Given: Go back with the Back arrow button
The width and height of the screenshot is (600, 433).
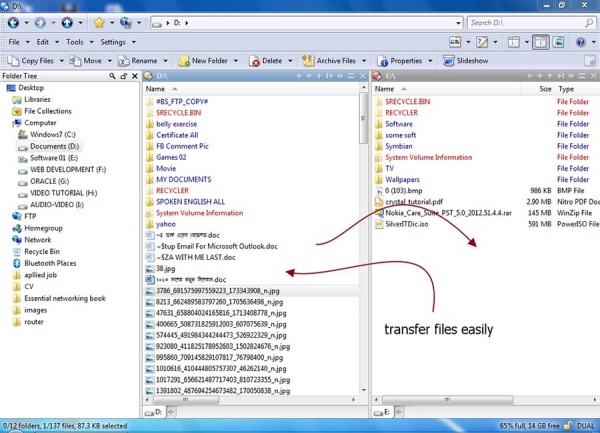Looking at the screenshot, I should pos(13,23).
